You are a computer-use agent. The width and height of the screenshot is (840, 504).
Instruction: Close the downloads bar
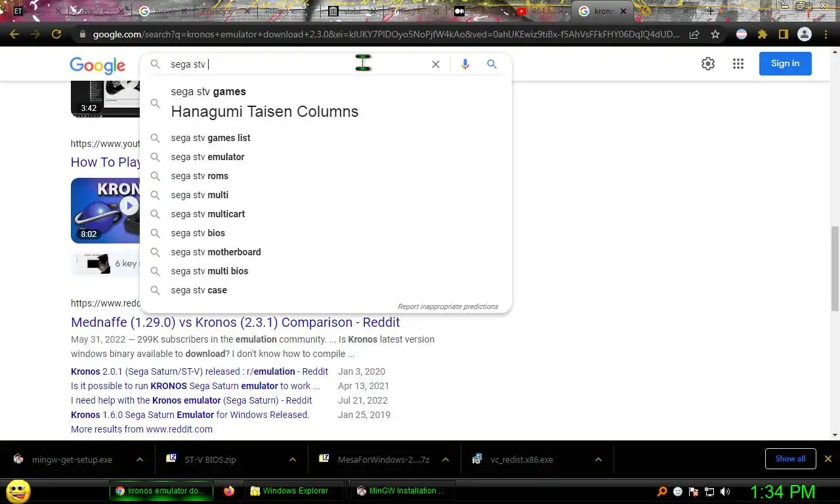point(828,459)
